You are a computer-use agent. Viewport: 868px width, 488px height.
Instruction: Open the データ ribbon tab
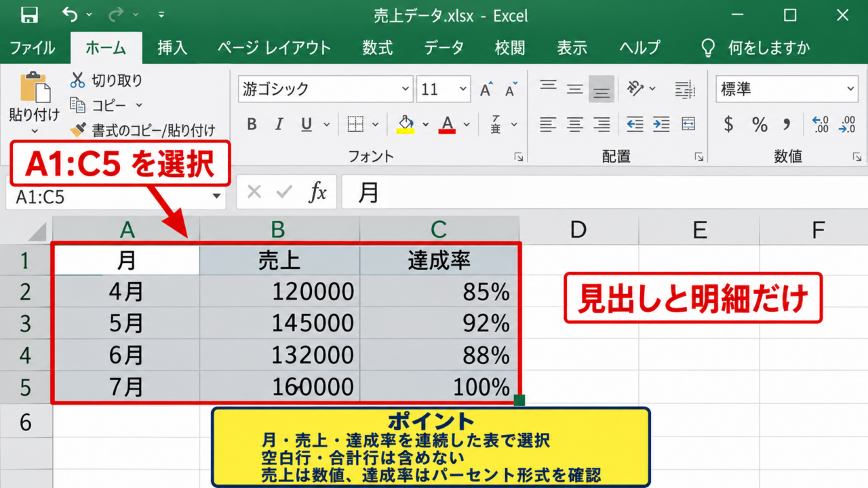pos(444,47)
